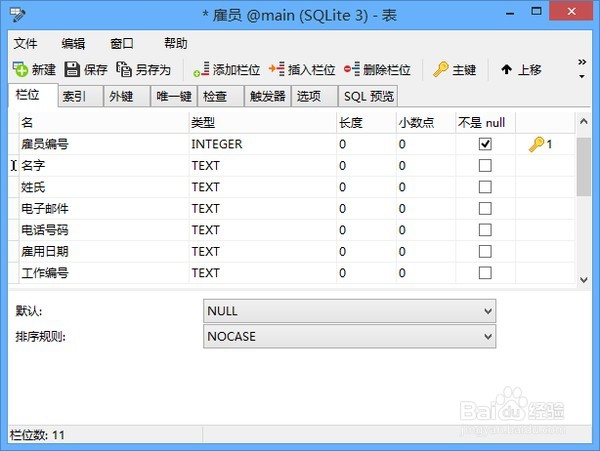Viewport: 600px width, 451px height.
Task: Click scrollbar down arrow in field list
Action: pyautogui.click(x=584, y=280)
